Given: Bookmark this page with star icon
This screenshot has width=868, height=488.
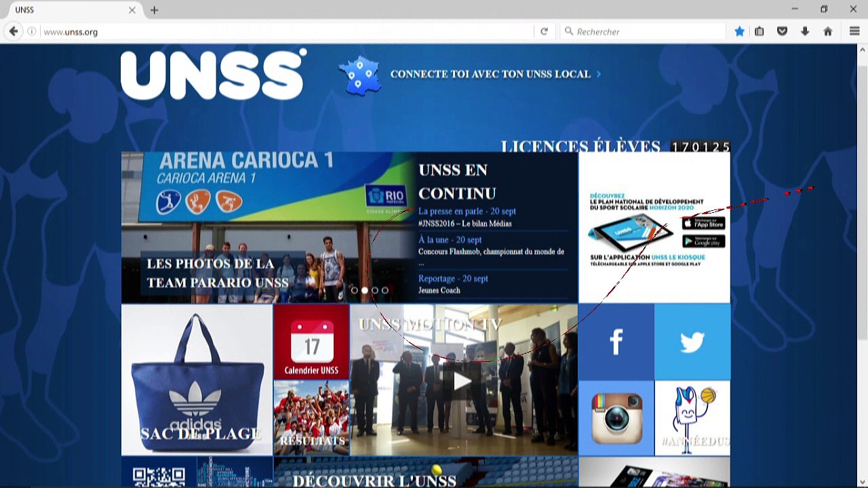Looking at the screenshot, I should point(739,31).
